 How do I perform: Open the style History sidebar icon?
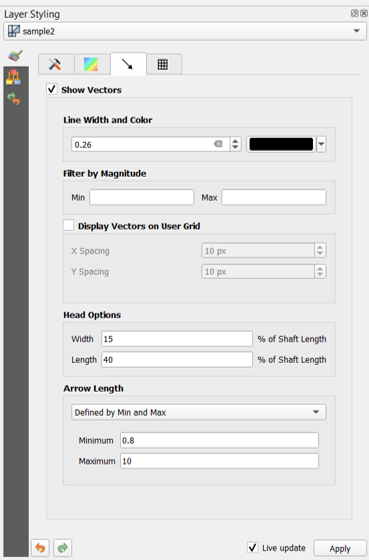[x=14, y=99]
